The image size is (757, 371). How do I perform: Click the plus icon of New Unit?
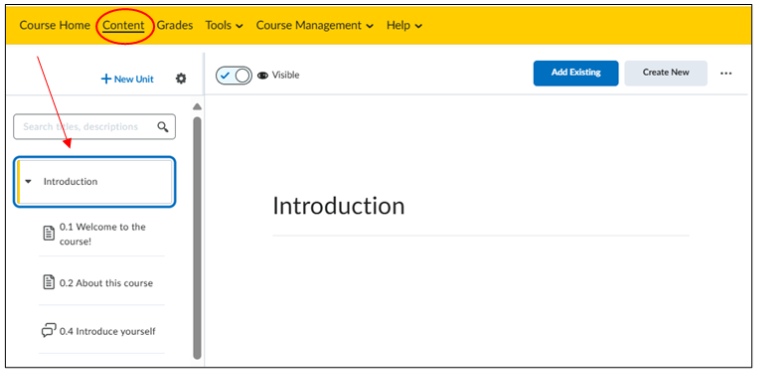pyautogui.click(x=106, y=79)
